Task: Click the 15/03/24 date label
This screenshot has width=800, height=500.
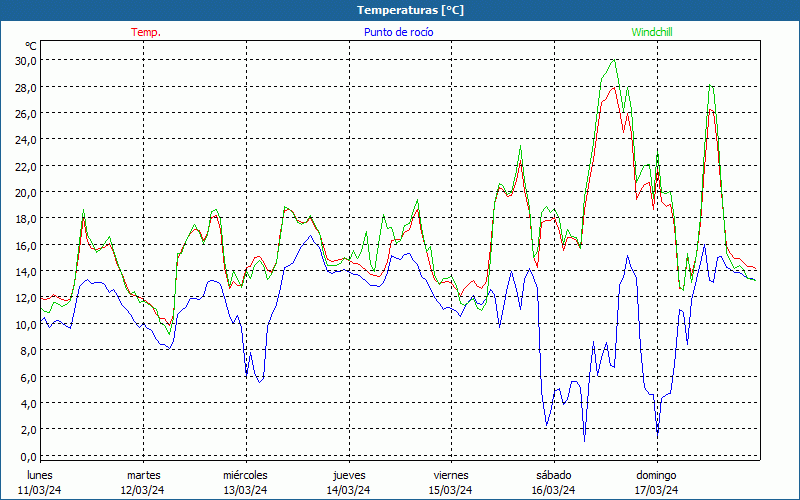Action: click(451, 490)
